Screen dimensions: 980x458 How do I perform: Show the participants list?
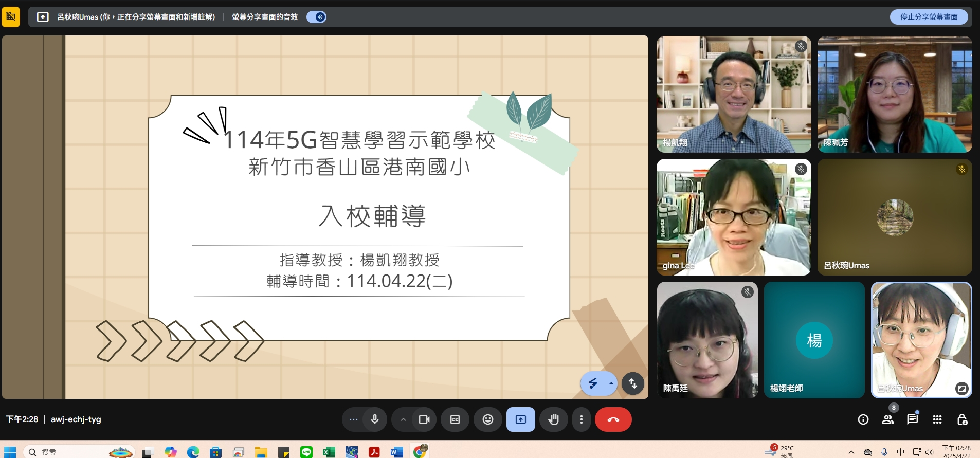[888, 419]
